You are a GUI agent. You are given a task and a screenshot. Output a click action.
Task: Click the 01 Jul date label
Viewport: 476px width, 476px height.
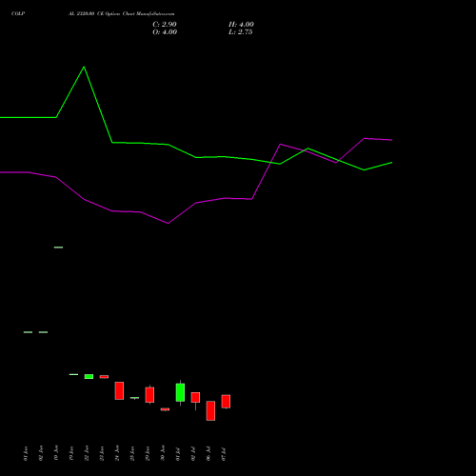click(x=178, y=454)
